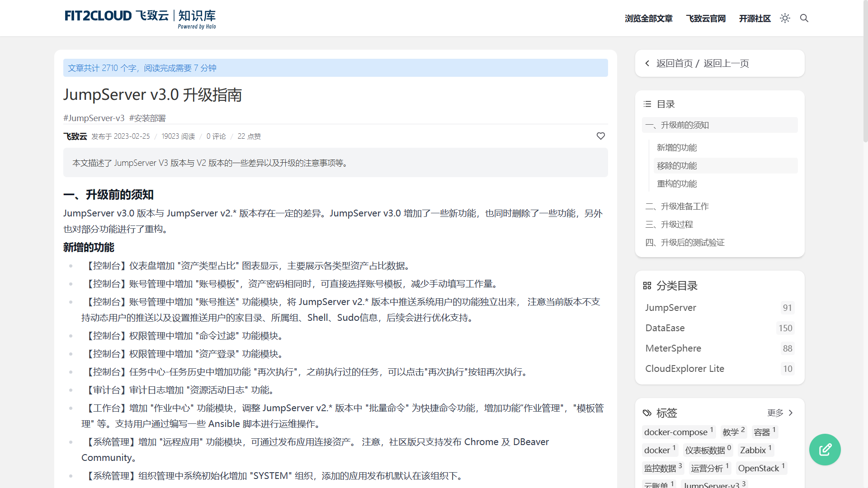This screenshot has height=488, width=868.
Task: Click the reading-time banner 文章共计 2710 个字
Action: click(x=335, y=68)
